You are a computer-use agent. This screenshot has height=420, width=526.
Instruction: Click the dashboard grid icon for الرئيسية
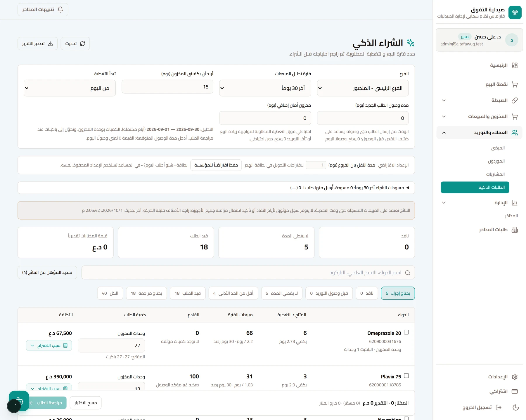click(515, 65)
